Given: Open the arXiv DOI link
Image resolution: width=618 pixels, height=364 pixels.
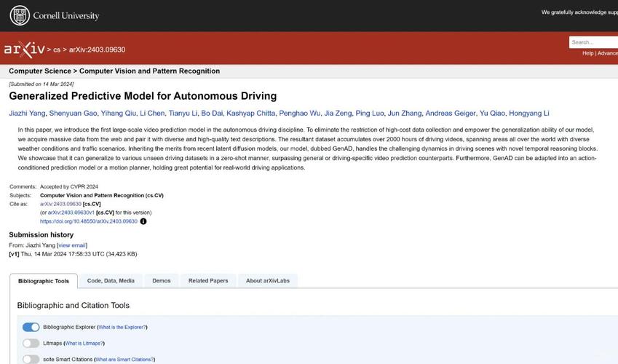Looking at the screenshot, I should [x=89, y=221].
